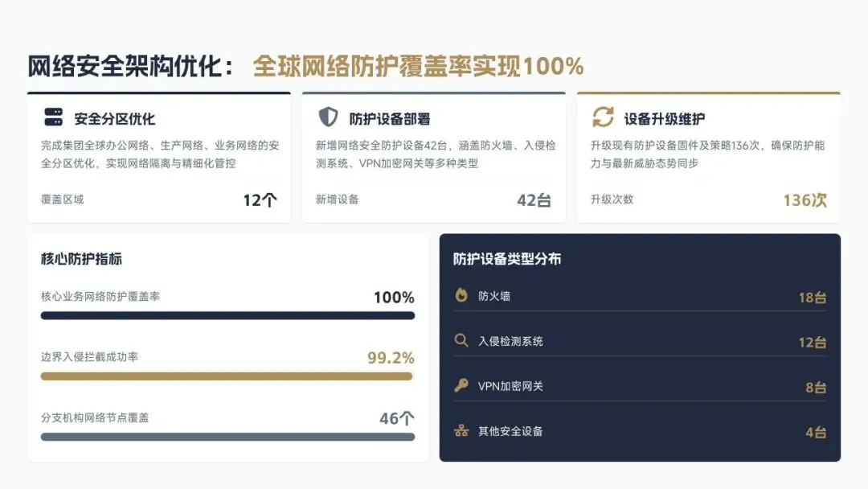Click the 核心防护指标 panel heading
This screenshot has height=489, width=868.
coord(81,259)
